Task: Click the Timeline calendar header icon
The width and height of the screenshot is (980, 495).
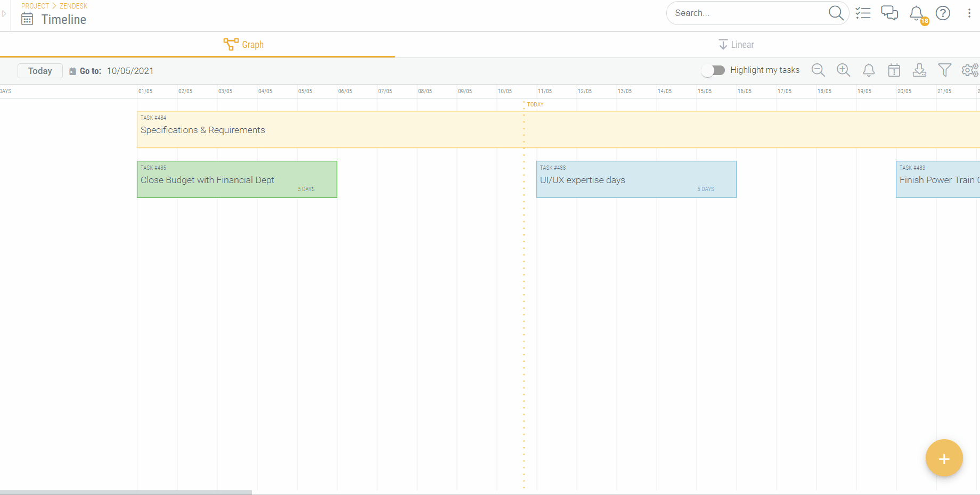Action: point(27,19)
